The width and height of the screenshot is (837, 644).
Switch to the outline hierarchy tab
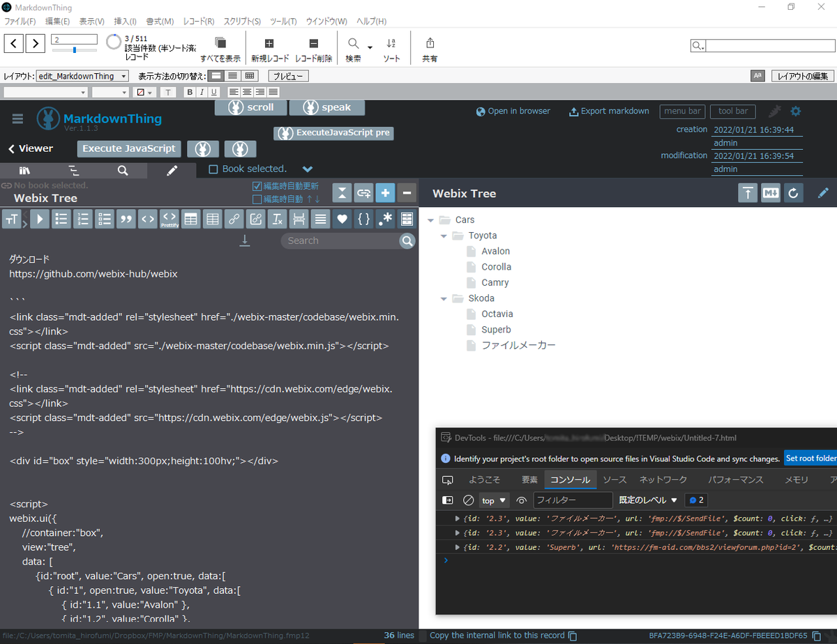(74, 170)
